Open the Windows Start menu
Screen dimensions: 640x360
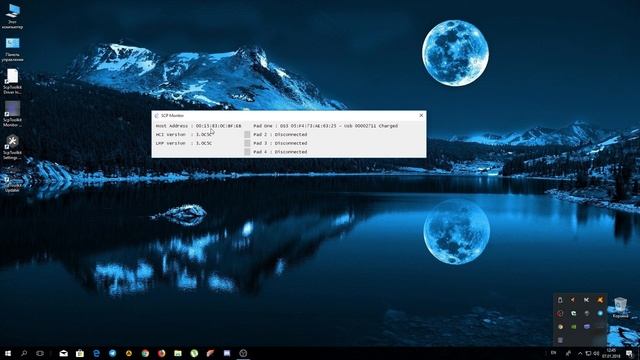click(8, 353)
